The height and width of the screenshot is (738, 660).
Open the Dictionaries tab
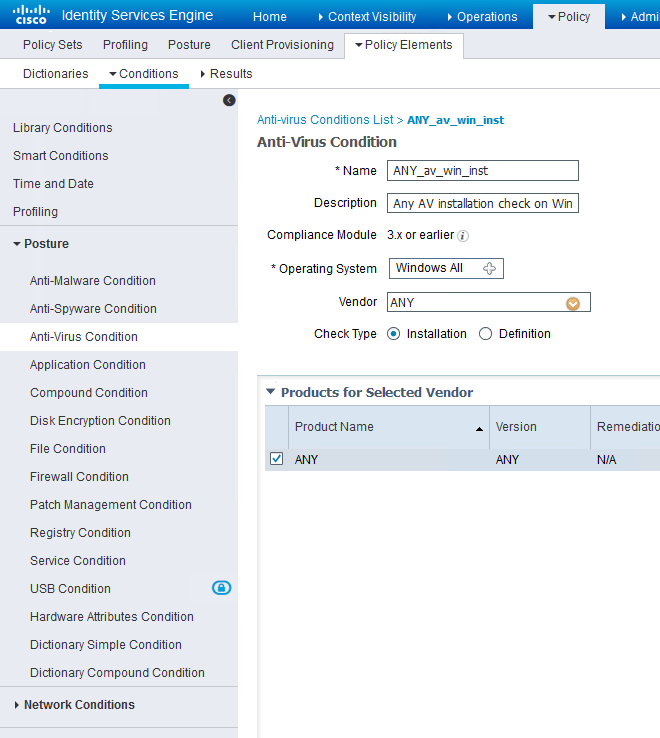[56, 74]
